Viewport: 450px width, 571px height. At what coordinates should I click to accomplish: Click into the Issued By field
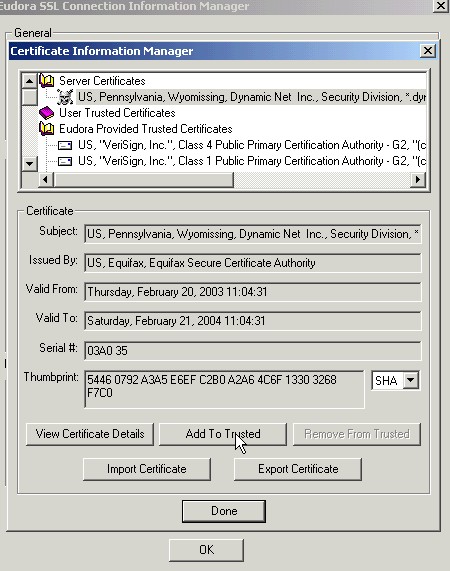click(253, 263)
